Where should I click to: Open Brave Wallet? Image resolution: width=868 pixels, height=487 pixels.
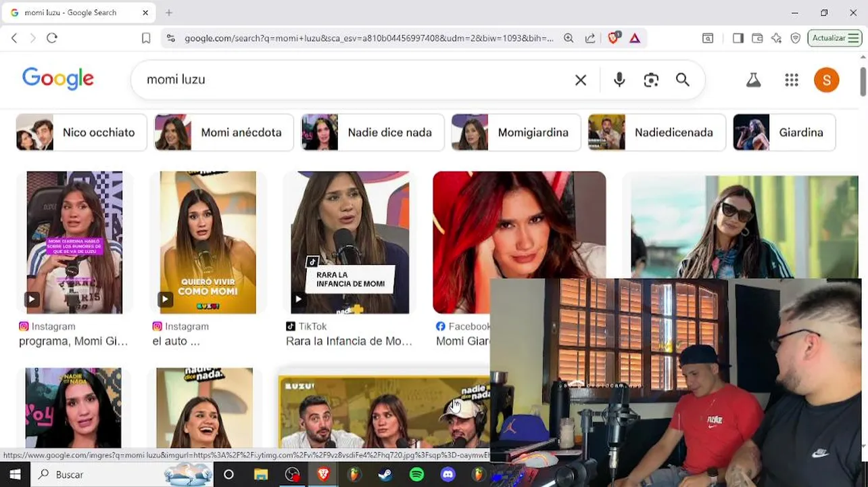(757, 39)
